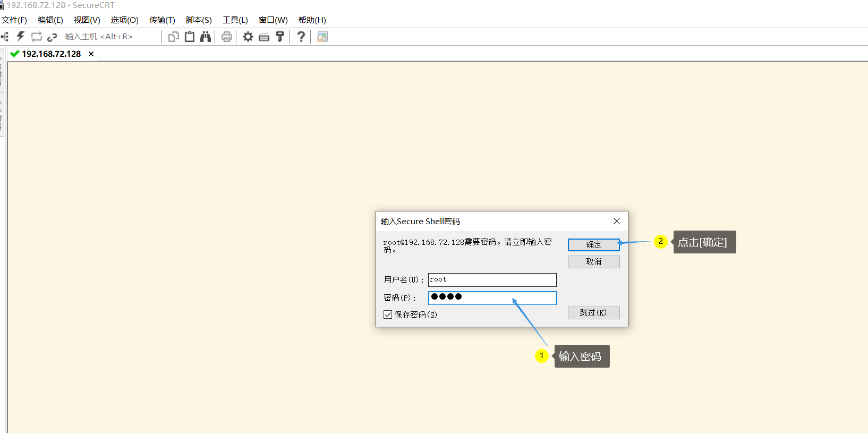Click the Quick Connect lightning icon
Screen dimensions: 868x433
pos(21,37)
